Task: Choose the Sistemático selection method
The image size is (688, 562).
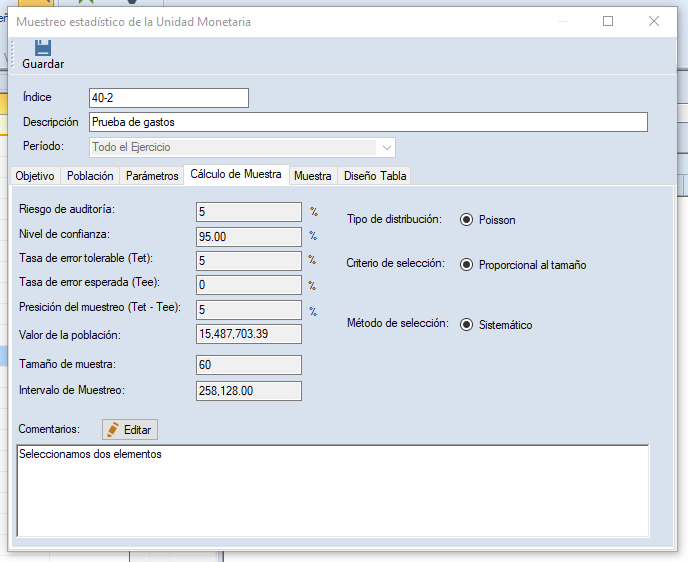Action: coord(467,325)
